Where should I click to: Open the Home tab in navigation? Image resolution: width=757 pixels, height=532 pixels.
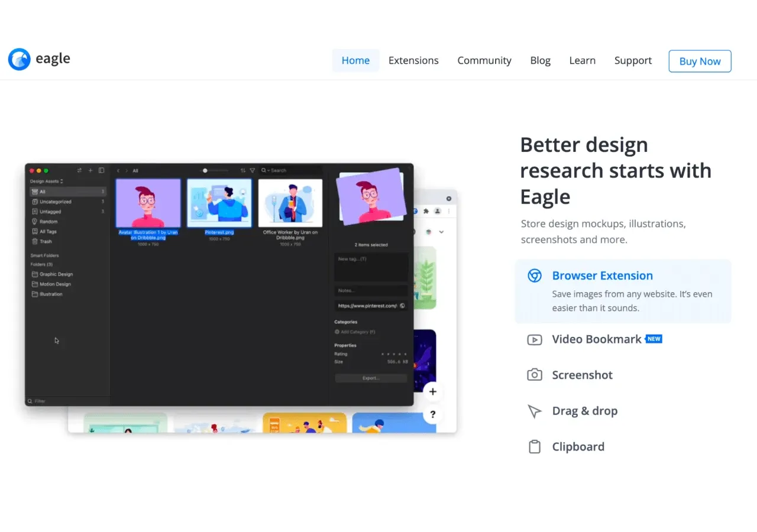pyautogui.click(x=355, y=60)
